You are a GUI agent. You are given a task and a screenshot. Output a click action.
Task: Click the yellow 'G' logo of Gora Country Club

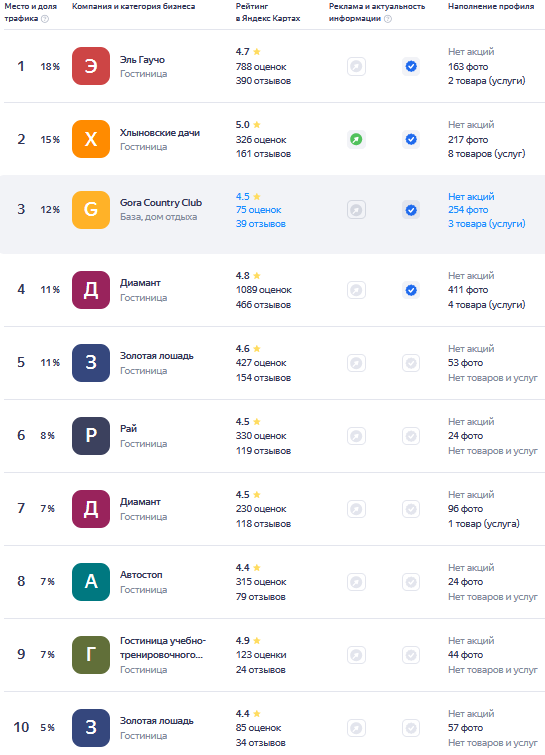(x=91, y=209)
